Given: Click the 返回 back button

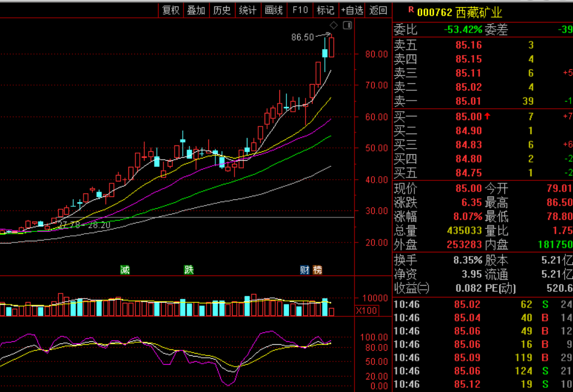Looking at the screenshot, I should [378, 10].
